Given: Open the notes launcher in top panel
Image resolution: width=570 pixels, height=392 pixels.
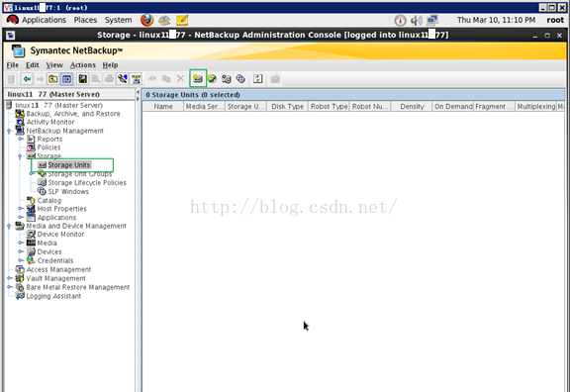Looking at the screenshot, I should tap(182, 20).
